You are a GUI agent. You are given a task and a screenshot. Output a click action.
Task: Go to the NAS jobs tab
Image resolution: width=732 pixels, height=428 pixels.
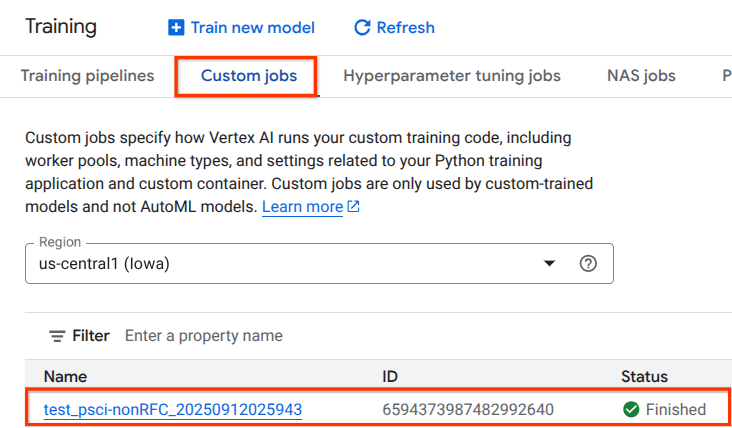tap(641, 76)
